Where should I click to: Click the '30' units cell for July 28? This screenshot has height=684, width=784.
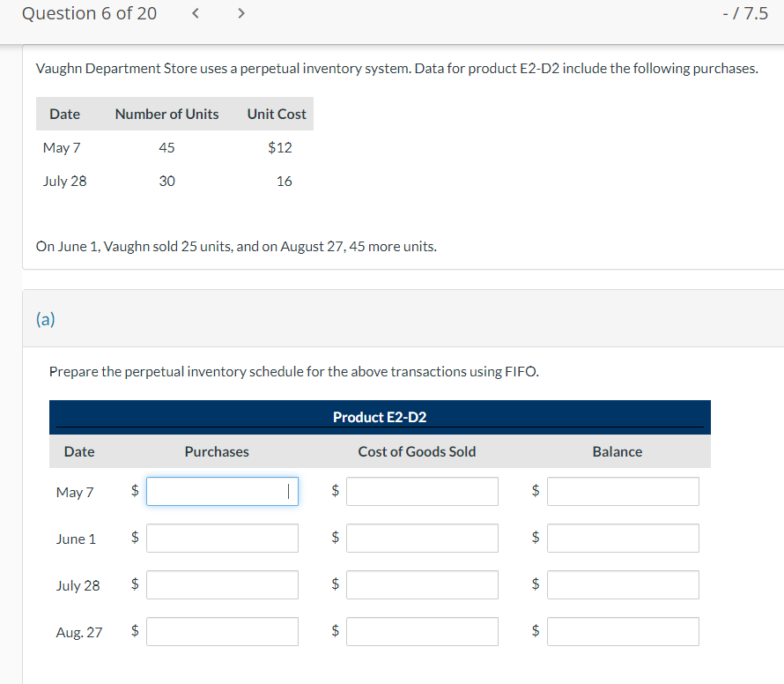(167, 181)
